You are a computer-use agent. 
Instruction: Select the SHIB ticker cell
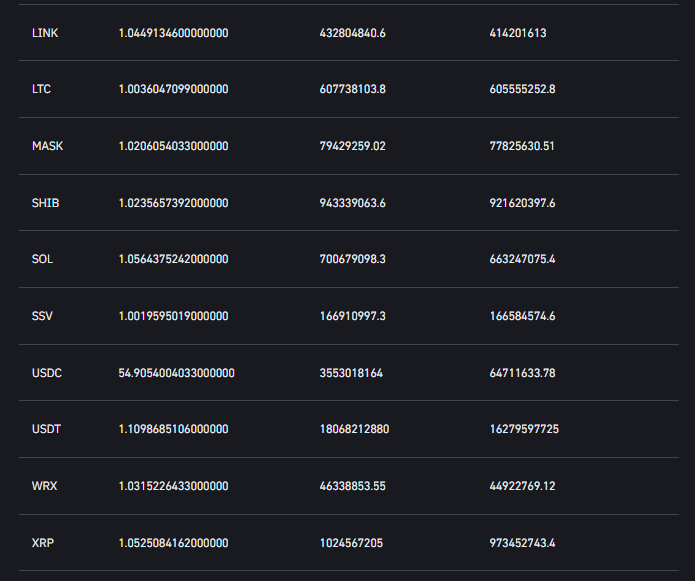pyautogui.click(x=45, y=203)
